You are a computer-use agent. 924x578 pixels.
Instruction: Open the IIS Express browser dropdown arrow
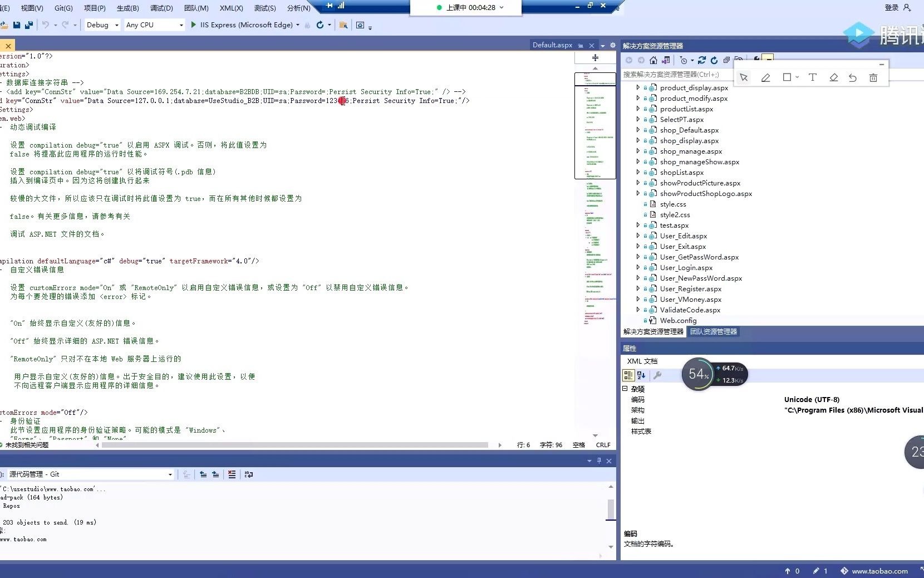tap(298, 25)
